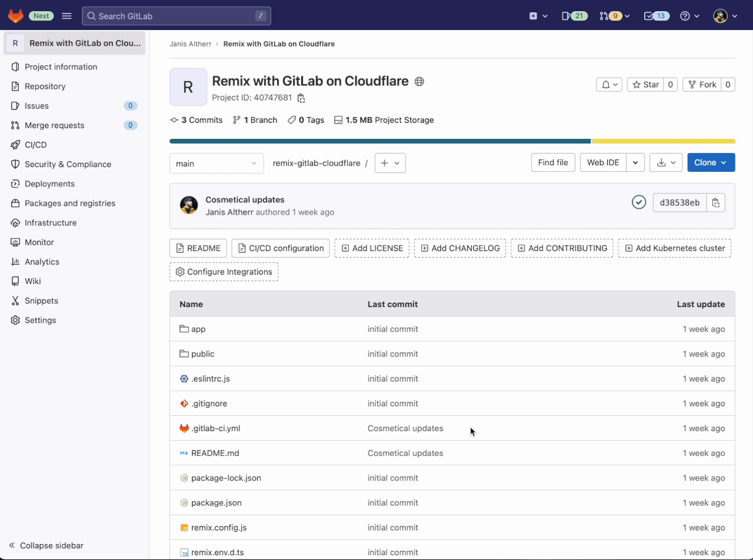Click the GitLab fox logo
The image size is (753, 560).
coord(15,15)
